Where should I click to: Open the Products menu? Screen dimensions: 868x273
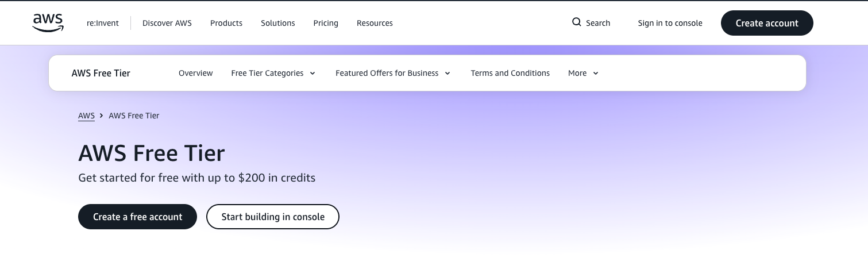(x=226, y=23)
